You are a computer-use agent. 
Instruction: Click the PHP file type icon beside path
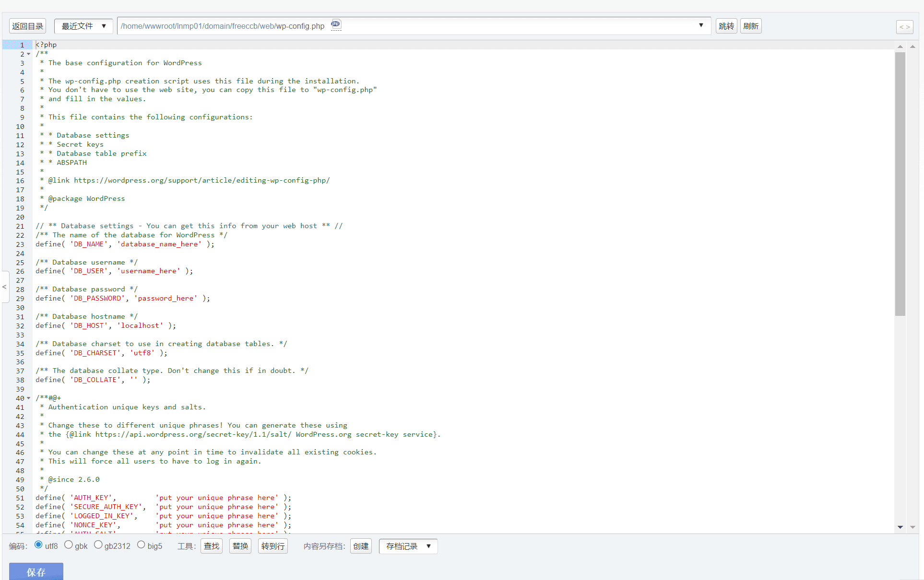(x=336, y=24)
